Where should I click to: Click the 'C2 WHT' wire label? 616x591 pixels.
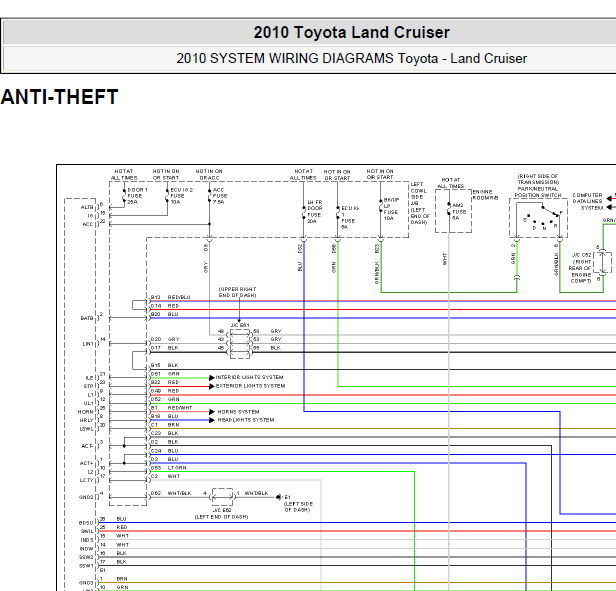(165, 476)
